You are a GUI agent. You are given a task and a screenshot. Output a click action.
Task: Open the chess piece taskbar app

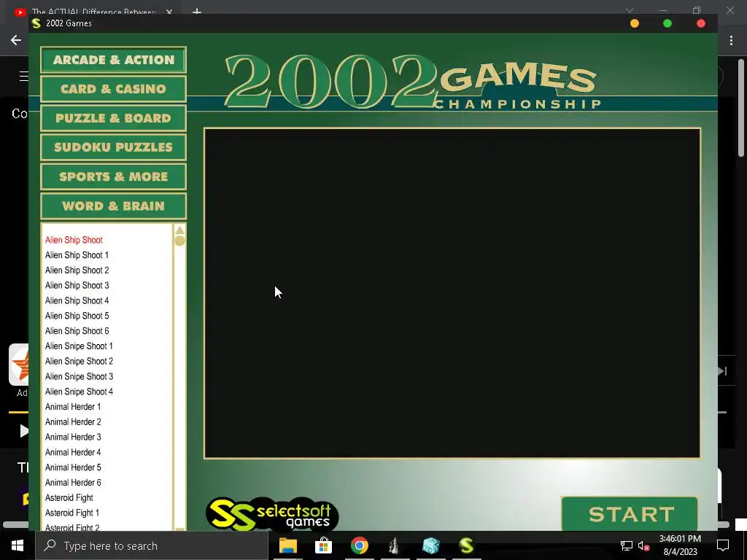pyautogui.click(x=395, y=545)
